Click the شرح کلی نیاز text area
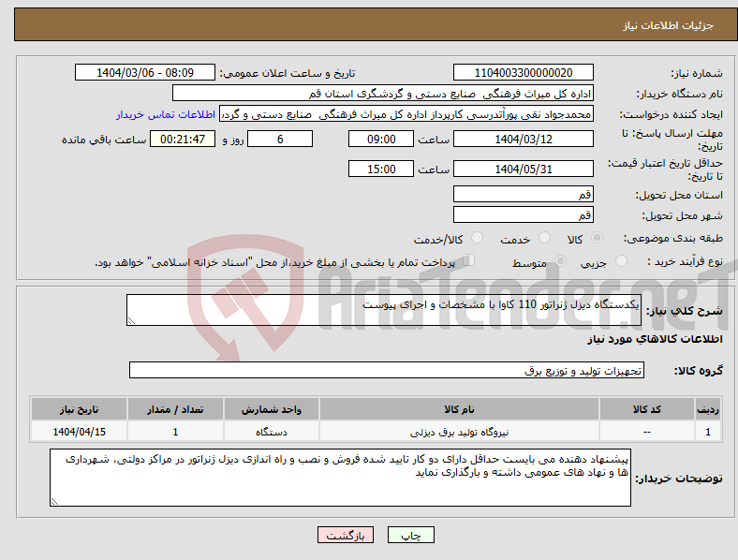 tap(384, 310)
